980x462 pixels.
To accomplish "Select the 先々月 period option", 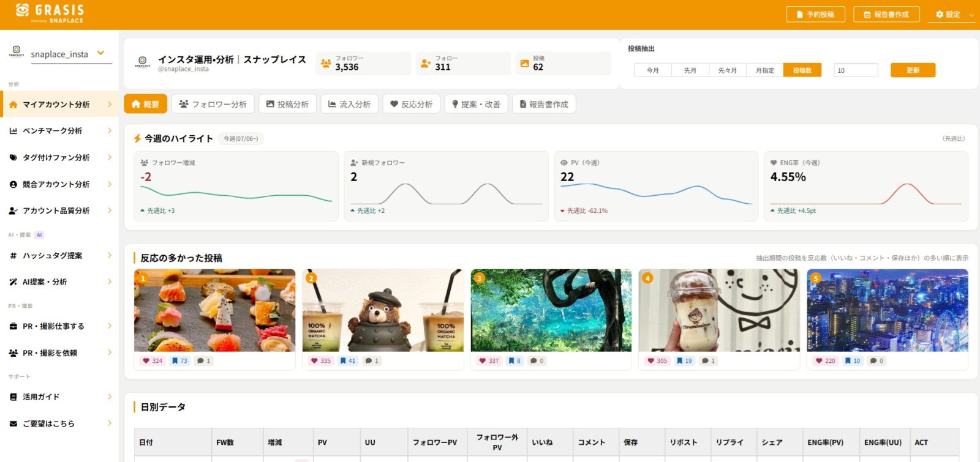I will (728, 70).
